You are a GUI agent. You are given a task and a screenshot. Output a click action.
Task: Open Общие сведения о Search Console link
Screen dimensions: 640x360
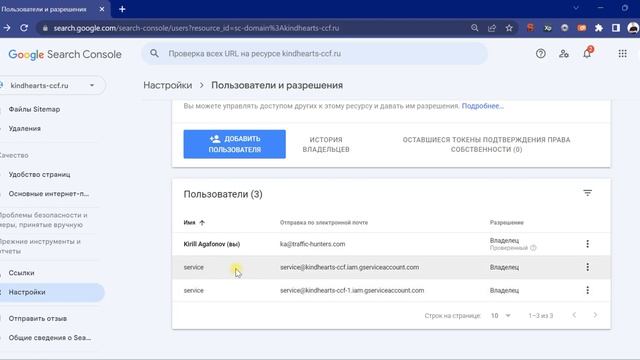point(49,338)
